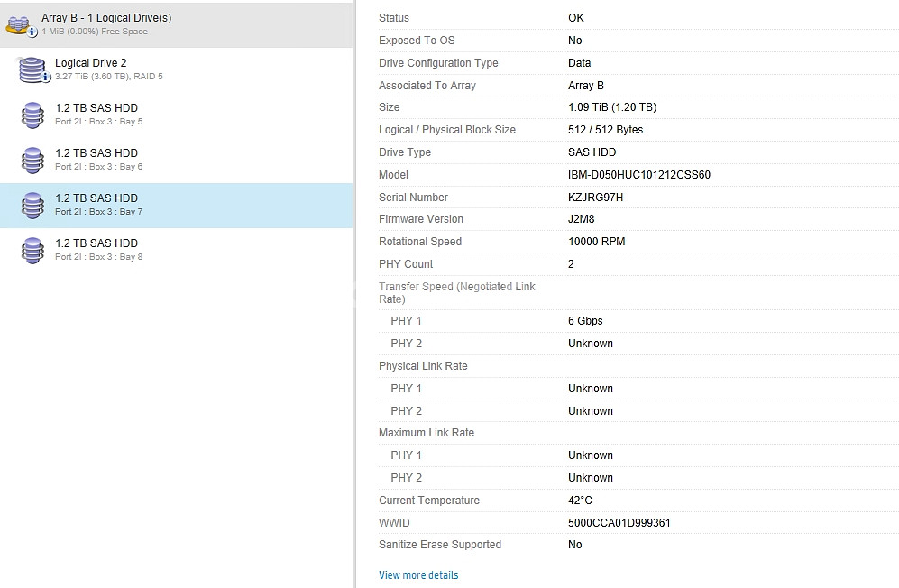Click the Exposed To OS label
This screenshot has width=899, height=588.
[417, 41]
